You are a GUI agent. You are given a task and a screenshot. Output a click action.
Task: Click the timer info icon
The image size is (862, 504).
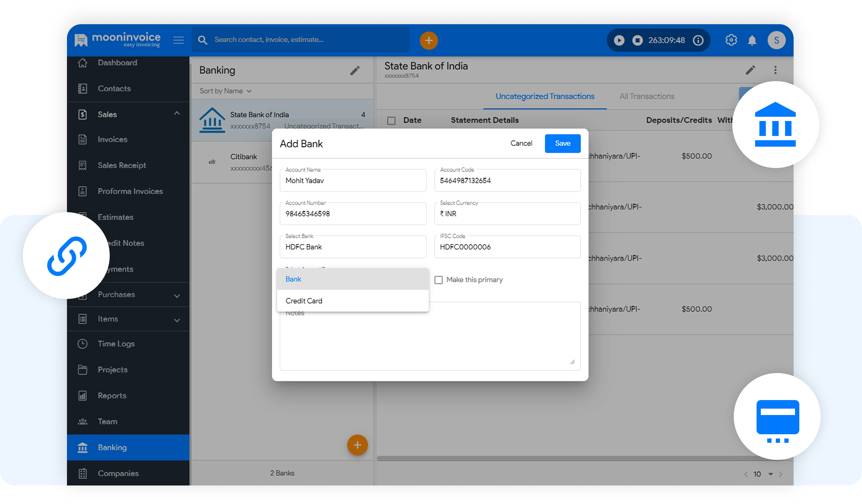pyautogui.click(x=698, y=40)
